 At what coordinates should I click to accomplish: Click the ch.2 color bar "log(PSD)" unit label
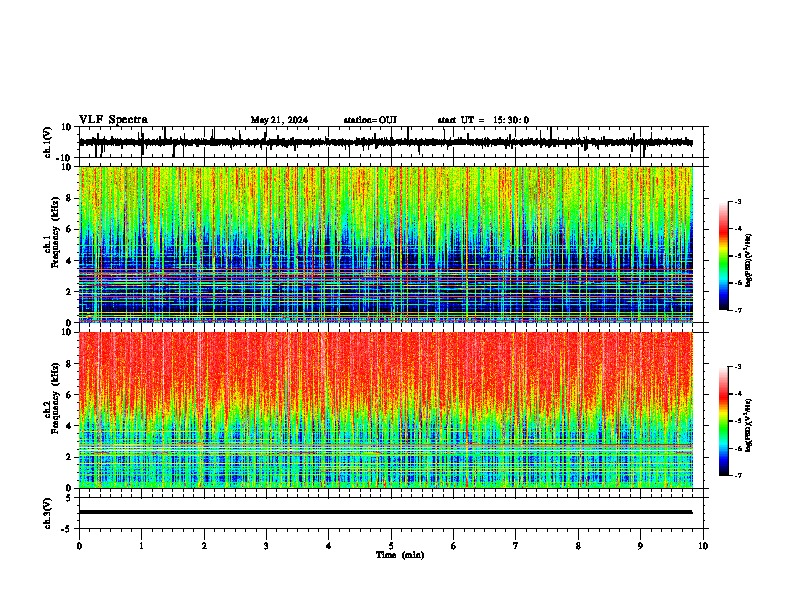point(749,425)
